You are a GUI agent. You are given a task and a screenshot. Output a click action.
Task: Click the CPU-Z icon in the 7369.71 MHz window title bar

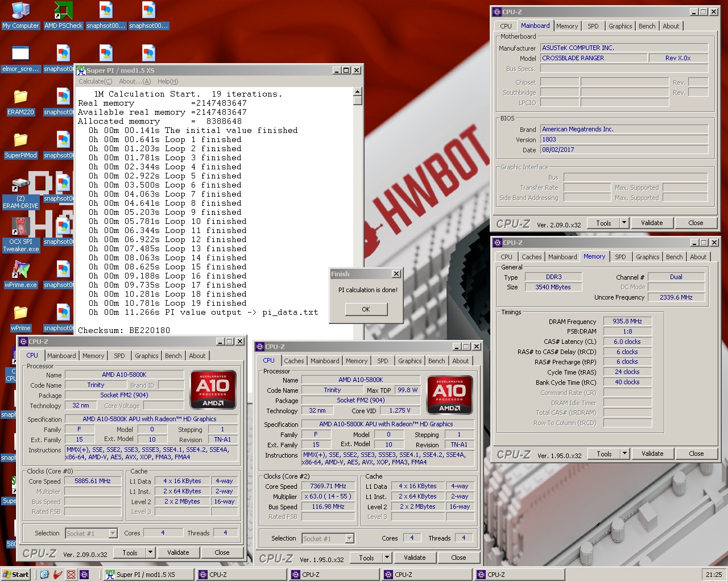(260, 346)
